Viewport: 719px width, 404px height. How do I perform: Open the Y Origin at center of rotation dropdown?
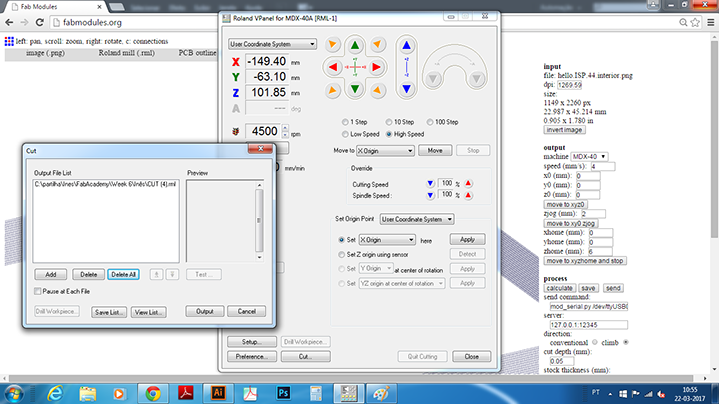click(x=376, y=268)
